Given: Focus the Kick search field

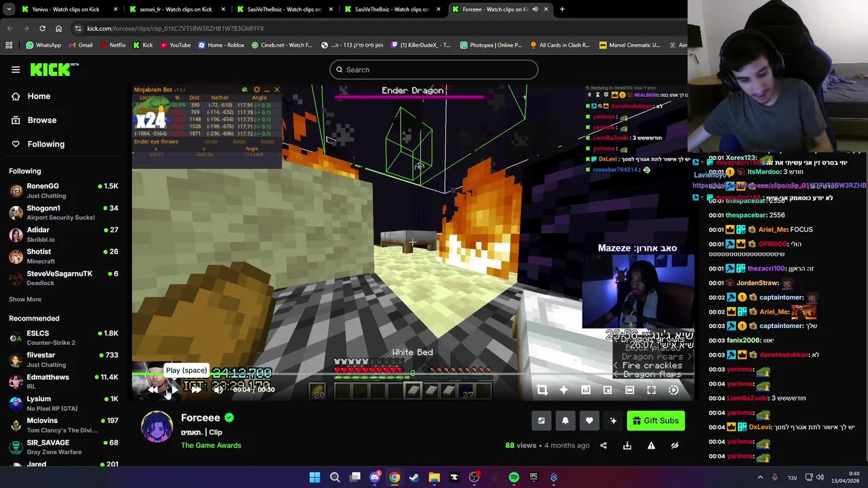Looking at the screenshot, I should click(434, 70).
